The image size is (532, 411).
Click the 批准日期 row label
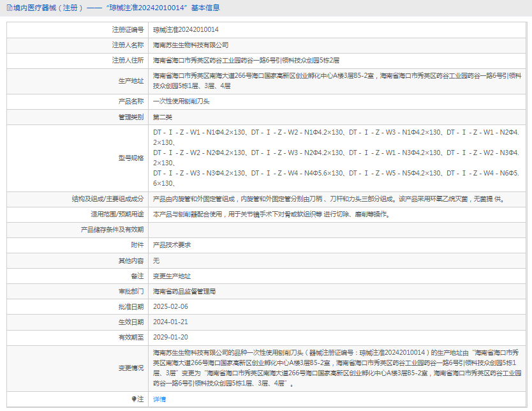coord(131,306)
